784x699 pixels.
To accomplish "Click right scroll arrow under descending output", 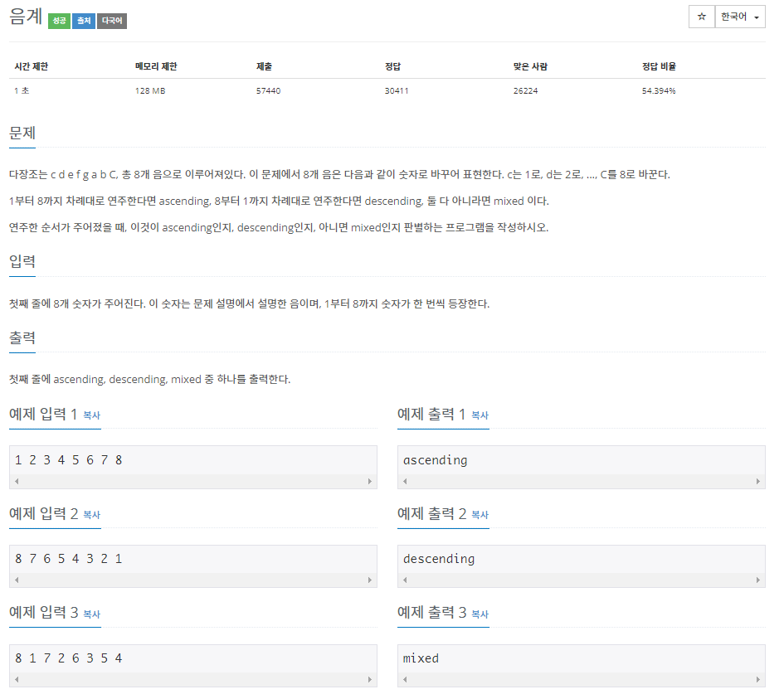I will pyautogui.click(x=758, y=580).
